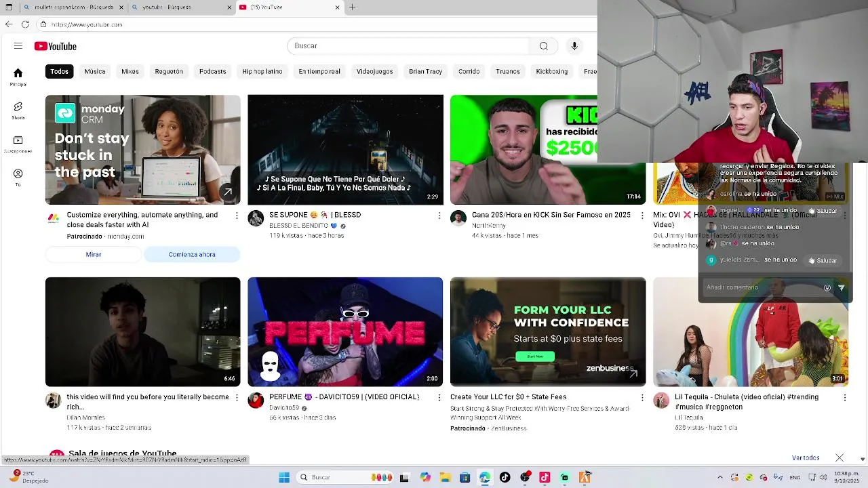
Task: Open a new browser tab
Action: click(352, 7)
